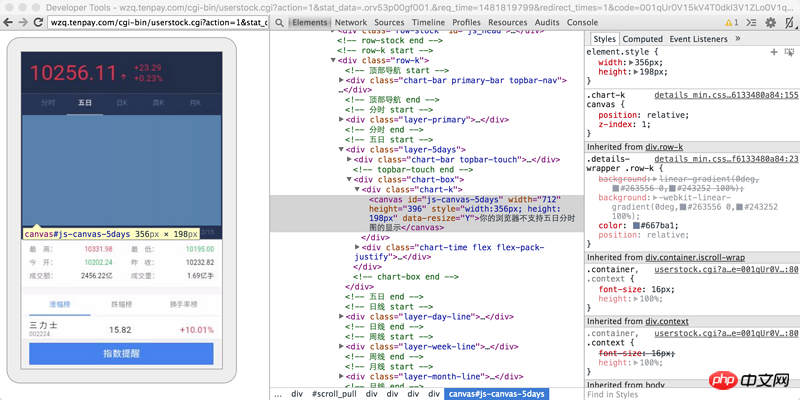Click the browser back arrow
This screenshot has width=800, height=400.
click(x=9, y=22)
